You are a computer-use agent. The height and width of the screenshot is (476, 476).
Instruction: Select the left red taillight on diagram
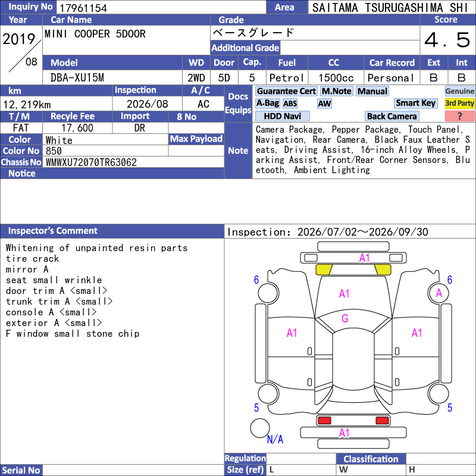(324, 421)
